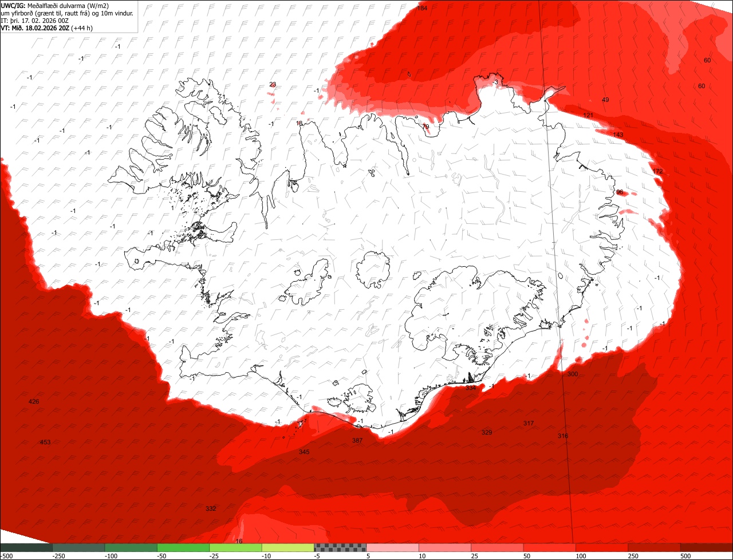Click the flux value 453 on the map
The image size is (733, 560).
point(45,442)
